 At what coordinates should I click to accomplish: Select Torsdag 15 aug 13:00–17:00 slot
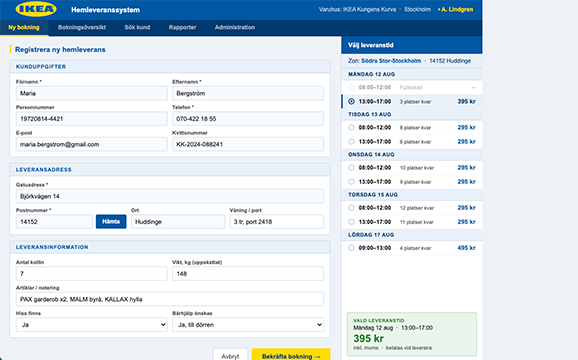[412, 222]
